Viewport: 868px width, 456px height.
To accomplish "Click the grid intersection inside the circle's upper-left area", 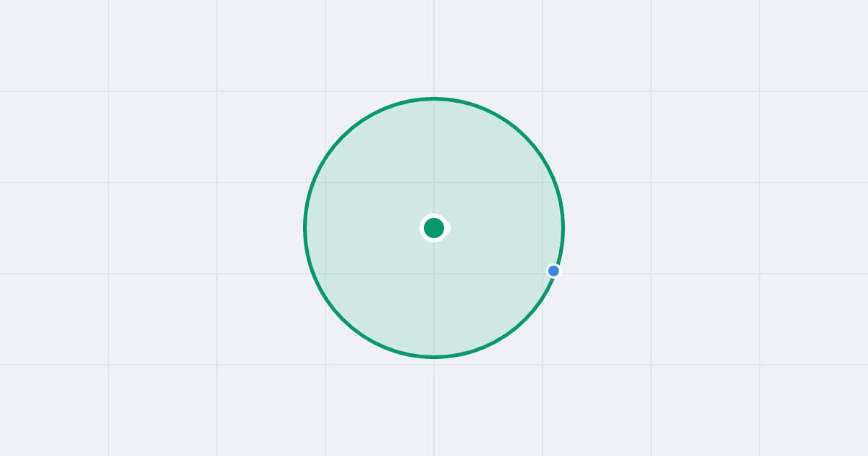I will pos(325,182).
